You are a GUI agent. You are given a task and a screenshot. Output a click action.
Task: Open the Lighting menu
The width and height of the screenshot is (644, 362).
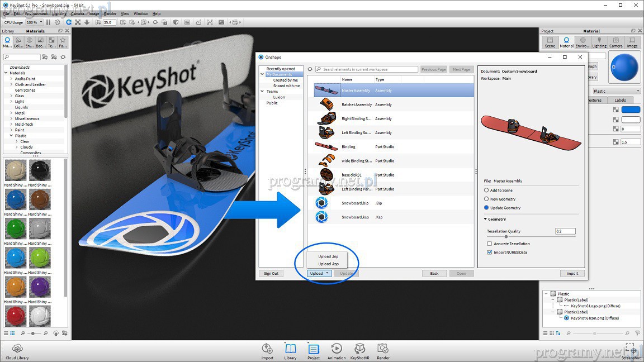(x=59, y=13)
